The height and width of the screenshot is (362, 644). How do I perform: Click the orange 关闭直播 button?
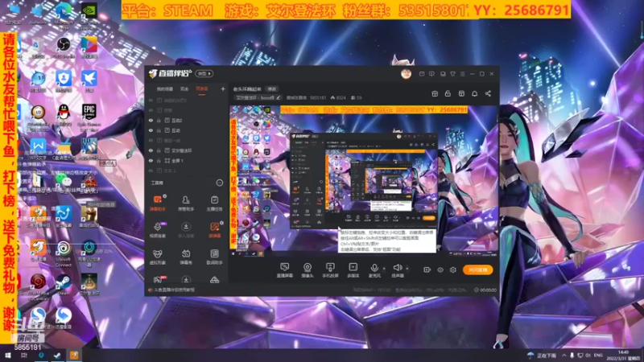click(477, 269)
